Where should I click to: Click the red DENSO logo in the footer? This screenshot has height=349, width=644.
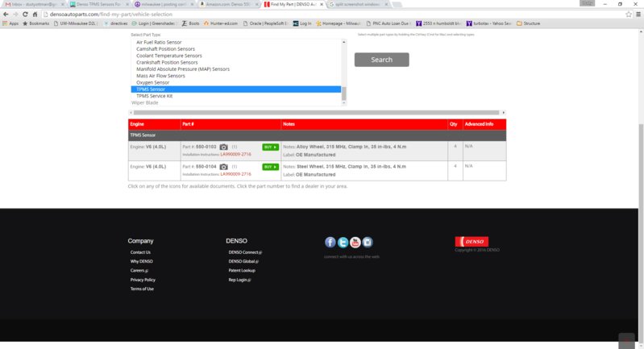(x=472, y=242)
